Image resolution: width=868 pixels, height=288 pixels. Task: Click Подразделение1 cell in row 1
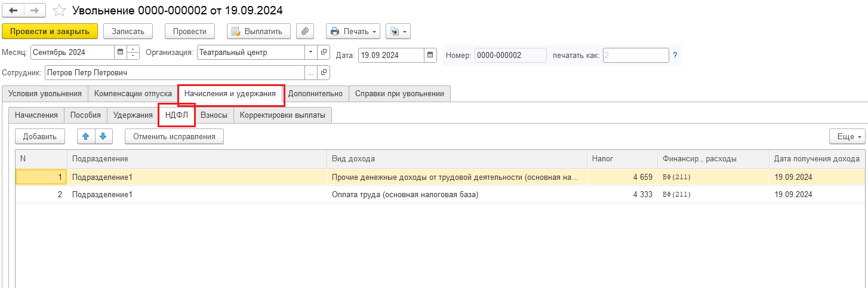pyautogui.click(x=197, y=177)
